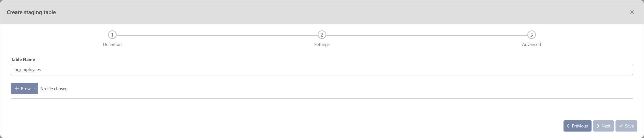Screen dimensions: 644x138
Task: Click the Table Name label
Action: [x=23, y=59]
